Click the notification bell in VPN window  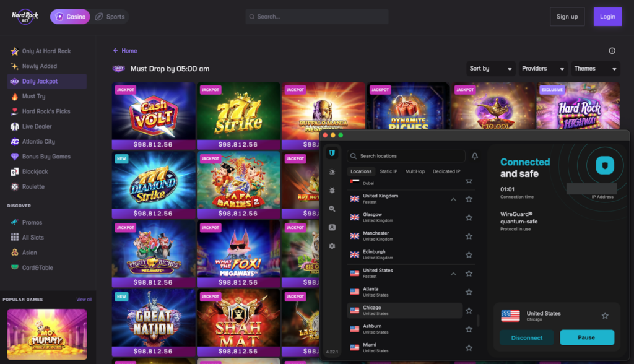point(475,156)
